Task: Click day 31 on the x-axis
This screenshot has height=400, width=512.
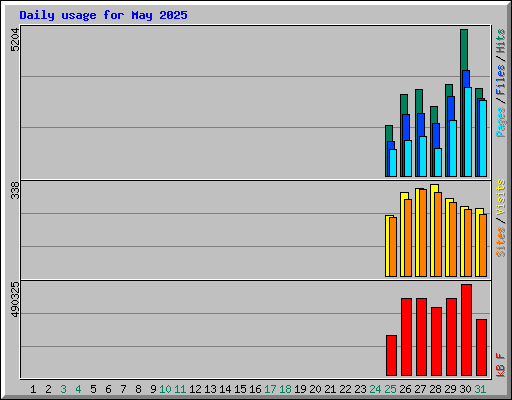Action: coord(480,389)
